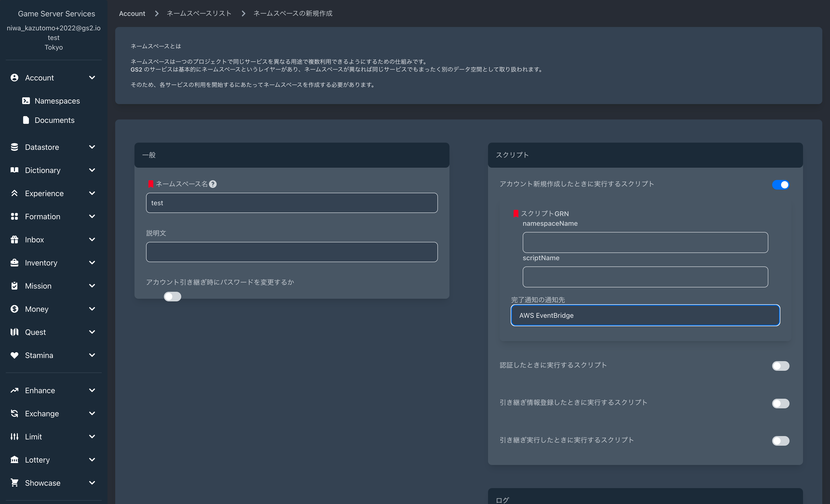Expand the Datastore menu chevron
Viewport: 830px width, 504px height.
(92, 147)
